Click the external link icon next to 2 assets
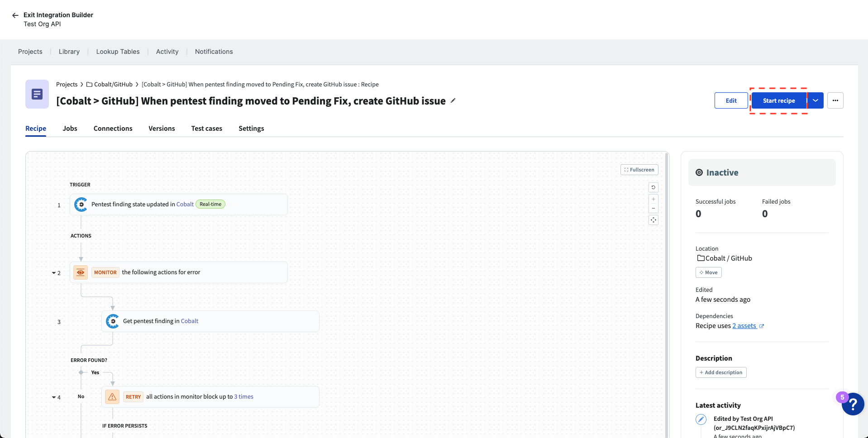Image resolution: width=868 pixels, height=438 pixels. point(762,326)
